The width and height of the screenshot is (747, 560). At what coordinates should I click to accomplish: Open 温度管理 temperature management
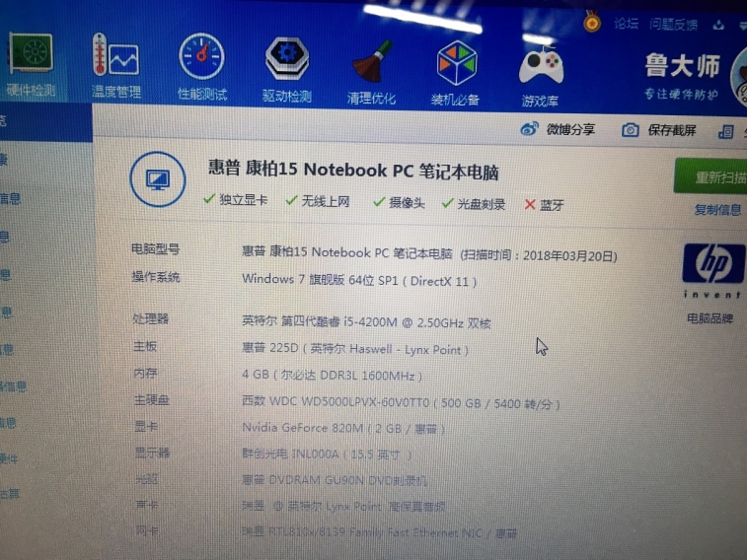click(116, 66)
